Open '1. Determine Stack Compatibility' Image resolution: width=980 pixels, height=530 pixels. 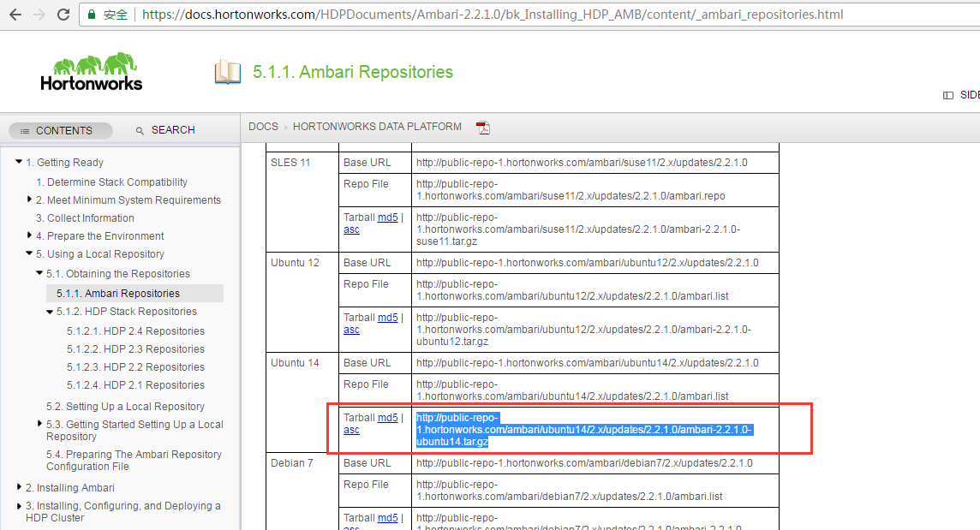(111, 182)
